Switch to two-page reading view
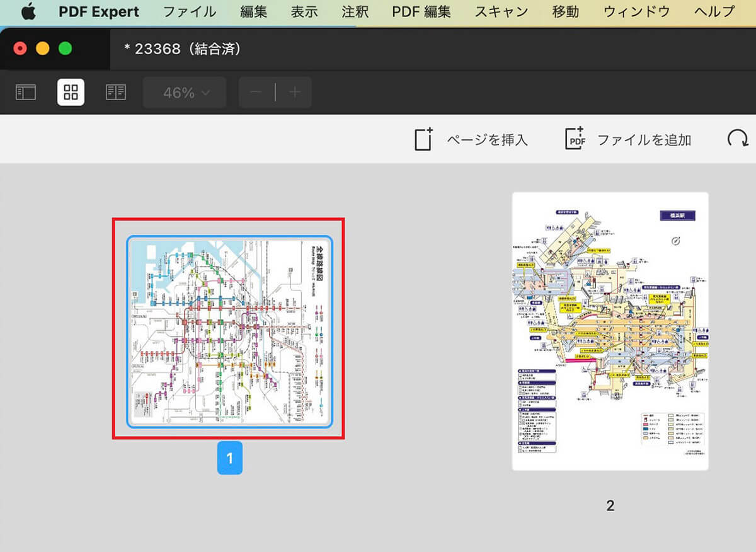The width and height of the screenshot is (756, 552). point(116,93)
